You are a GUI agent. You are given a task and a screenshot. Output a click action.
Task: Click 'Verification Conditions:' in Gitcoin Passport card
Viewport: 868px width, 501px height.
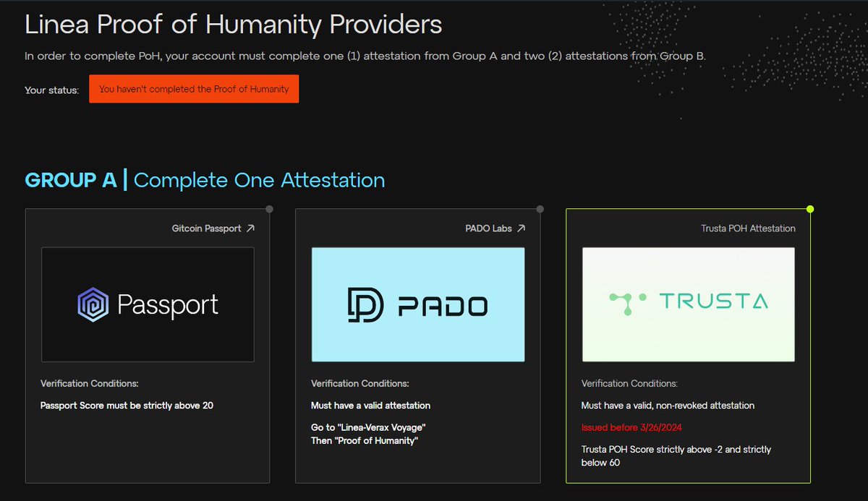click(x=89, y=383)
